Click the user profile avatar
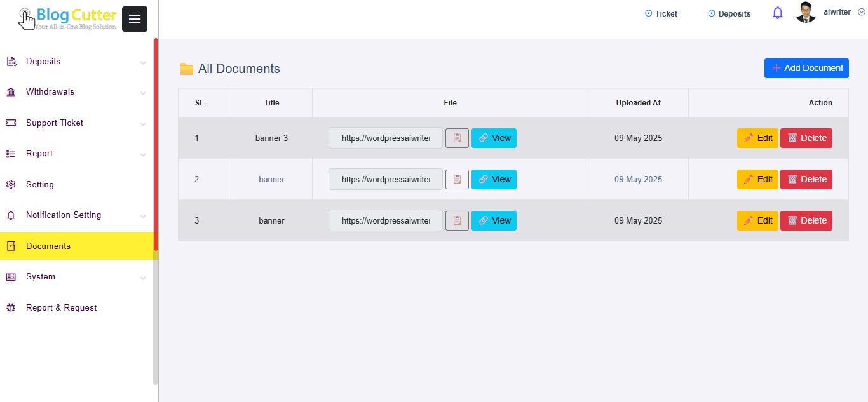The image size is (868, 402). click(x=806, y=13)
